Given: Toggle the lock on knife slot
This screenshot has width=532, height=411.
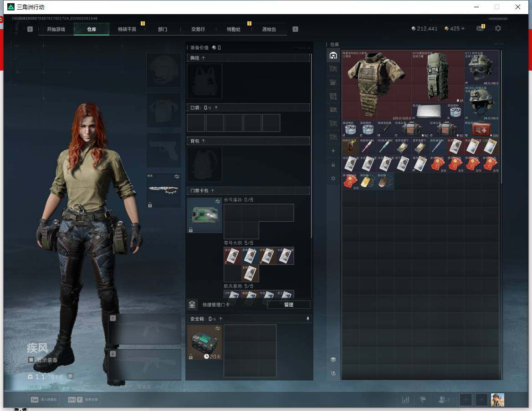Looking at the screenshot, I should click(x=150, y=204).
